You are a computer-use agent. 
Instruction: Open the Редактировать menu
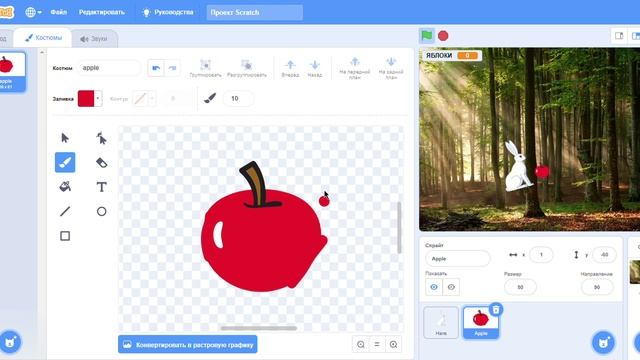coord(102,12)
